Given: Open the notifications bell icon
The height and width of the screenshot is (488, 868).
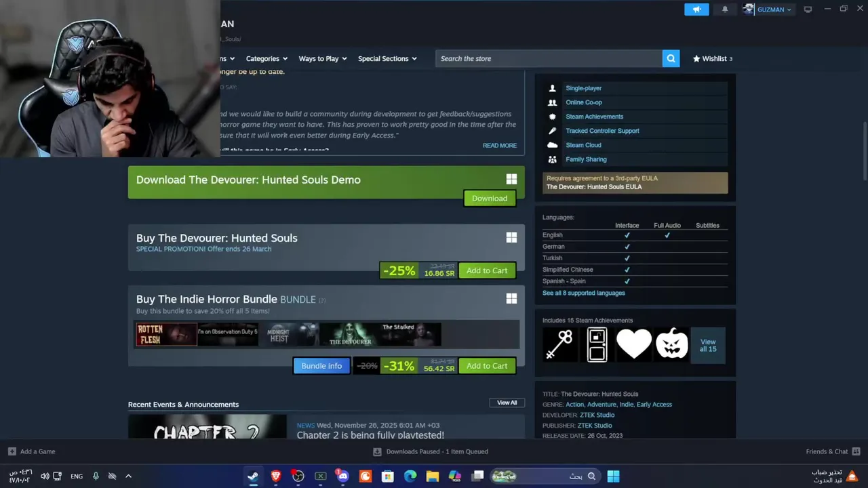Looking at the screenshot, I should (725, 9).
